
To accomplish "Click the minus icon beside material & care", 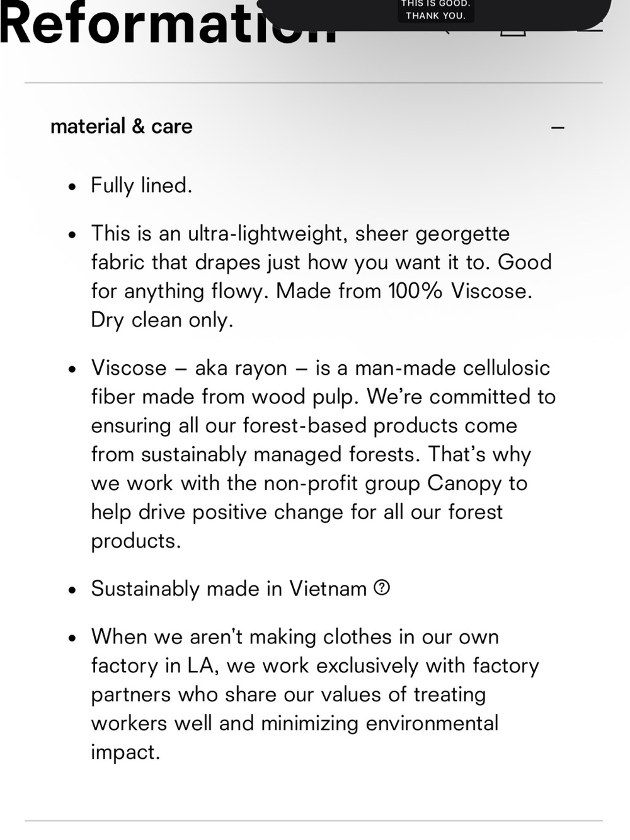I will tap(558, 128).
